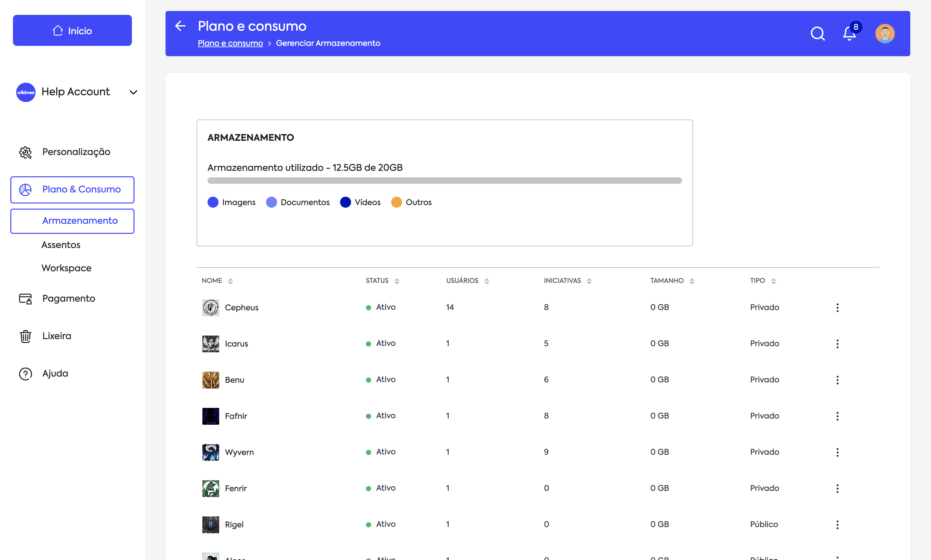Click the Início home button
The height and width of the screenshot is (560, 931).
coord(72,31)
